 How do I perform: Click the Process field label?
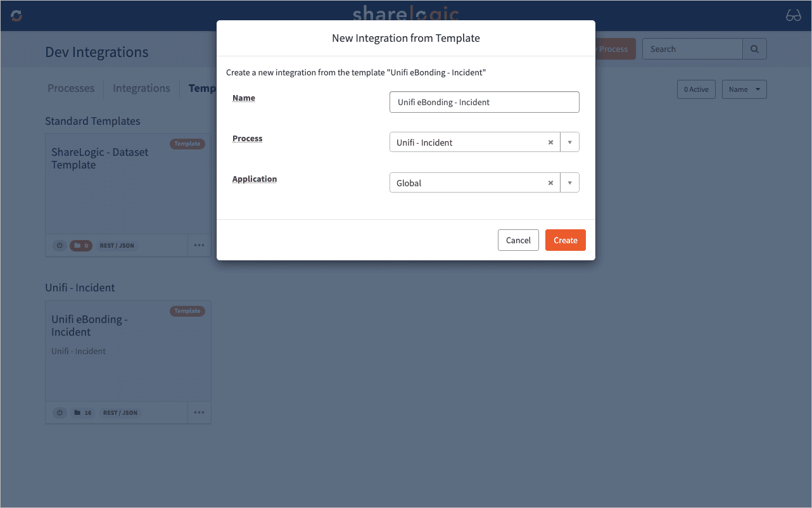tap(247, 139)
